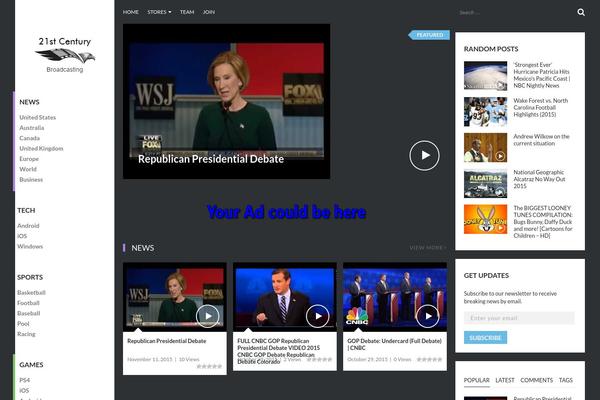The width and height of the screenshot is (600, 400).
Task: Click the VIEW MORE link in News
Action: coord(427,248)
